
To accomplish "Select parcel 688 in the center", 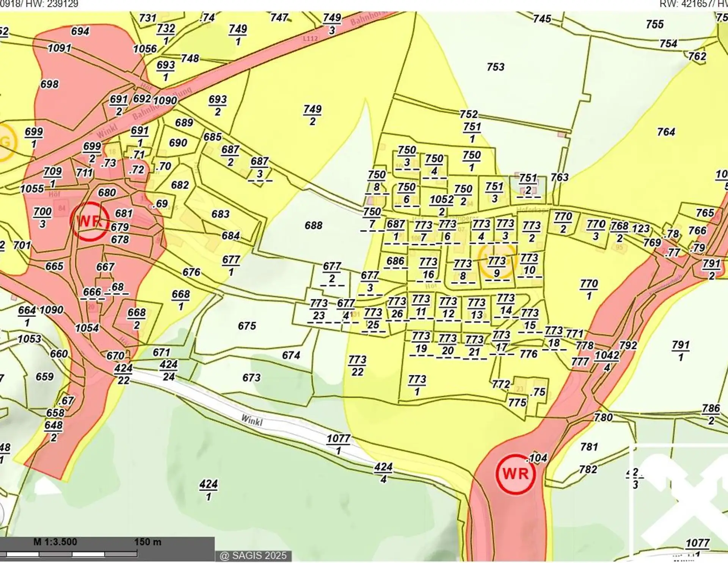I will pos(314,226).
